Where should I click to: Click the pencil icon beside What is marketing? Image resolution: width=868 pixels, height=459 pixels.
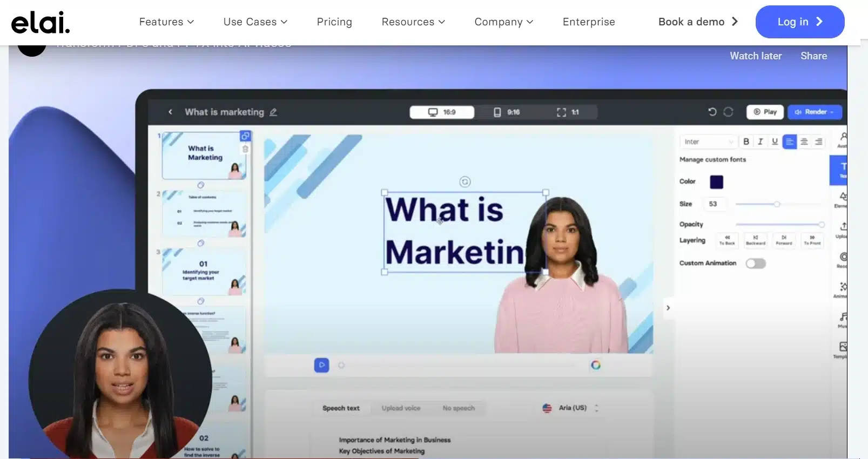(x=273, y=112)
